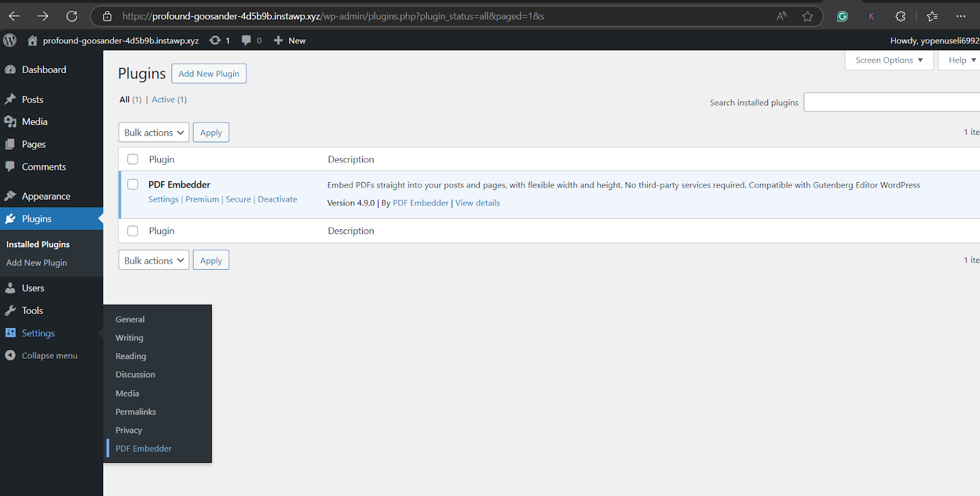Open the updates icon showing 1
Screen dimensions: 980x496
click(215, 40)
